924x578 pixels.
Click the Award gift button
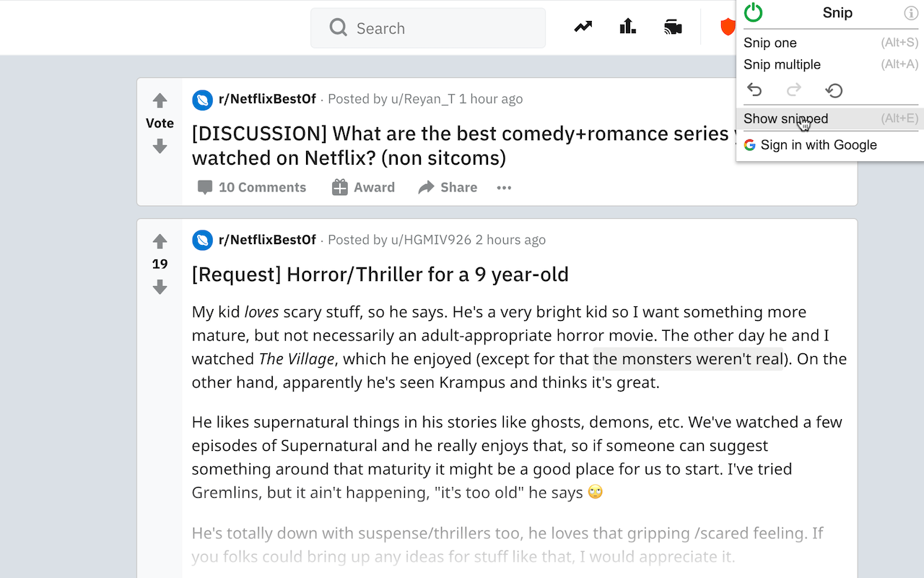[363, 188]
